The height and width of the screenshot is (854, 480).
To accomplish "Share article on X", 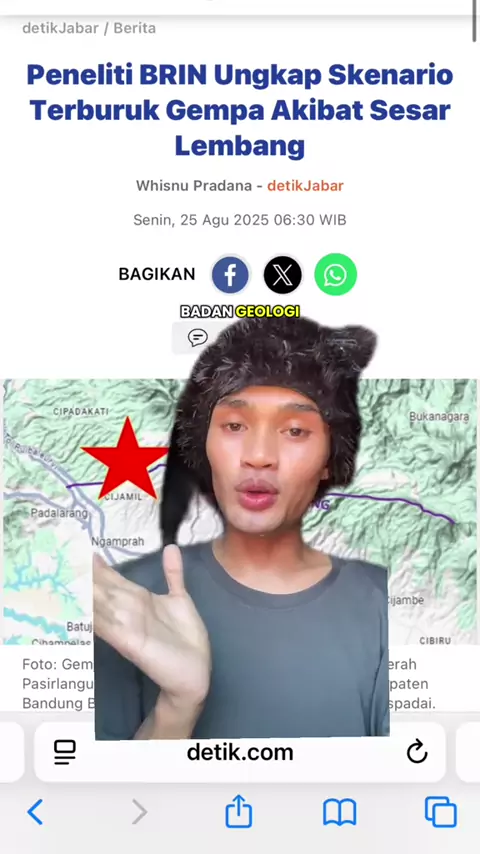I will click(282, 275).
